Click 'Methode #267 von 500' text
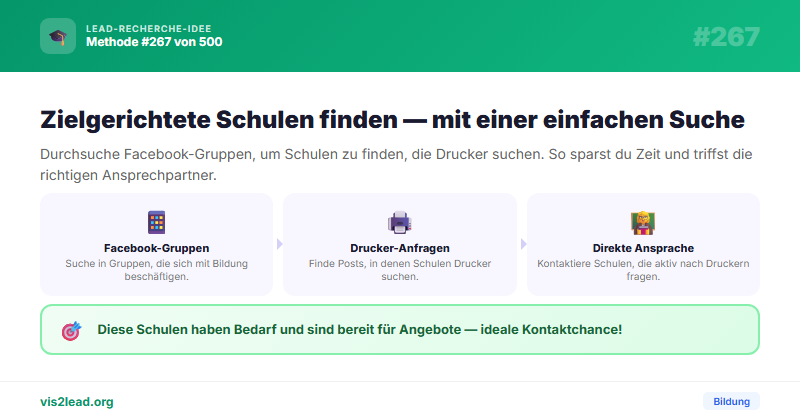Screen dimensions: 800x420 154,42
